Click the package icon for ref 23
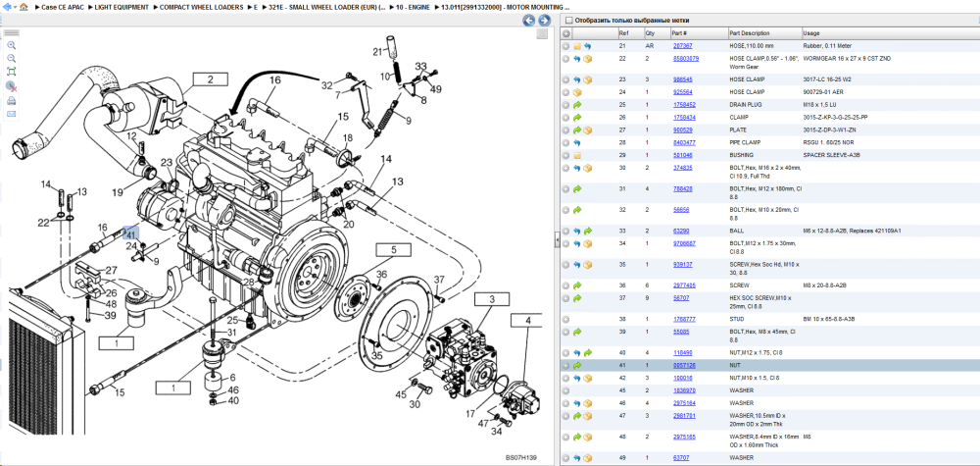 pos(587,80)
